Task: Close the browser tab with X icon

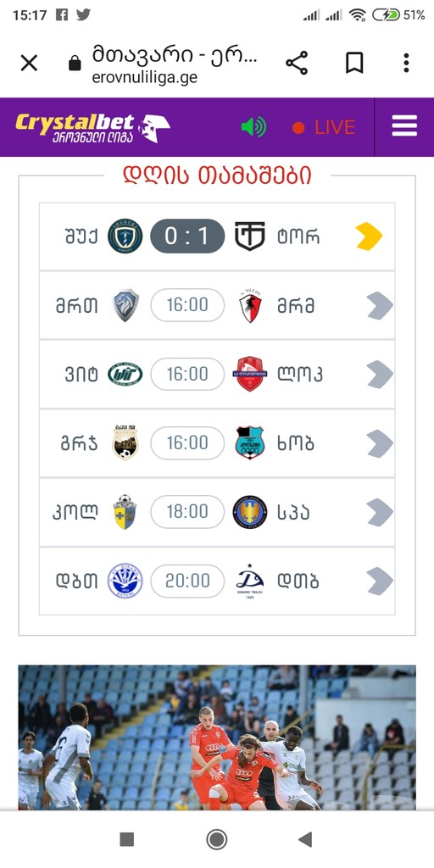Action: click(29, 63)
